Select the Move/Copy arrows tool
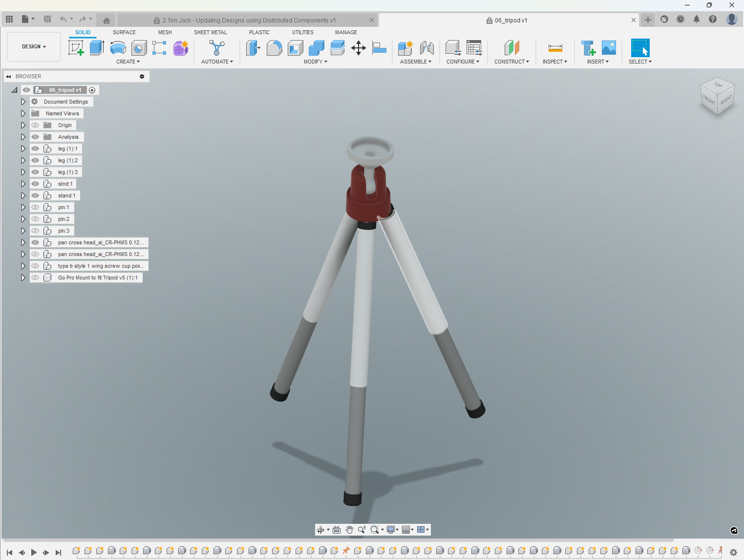This screenshot has height=560, width=744. [x=358, y=48]
